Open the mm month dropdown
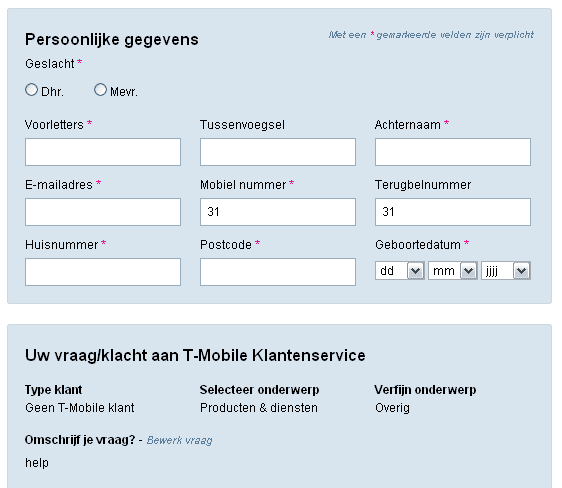This screenshot has width=562, height=488. (x=453, y=271)
